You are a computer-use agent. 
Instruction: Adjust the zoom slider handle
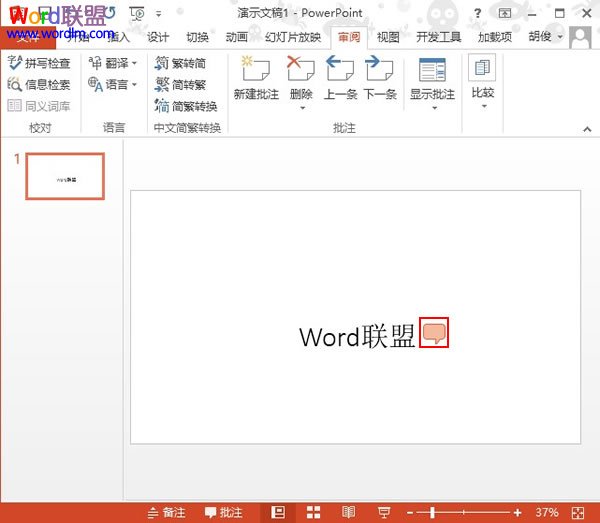432,512
